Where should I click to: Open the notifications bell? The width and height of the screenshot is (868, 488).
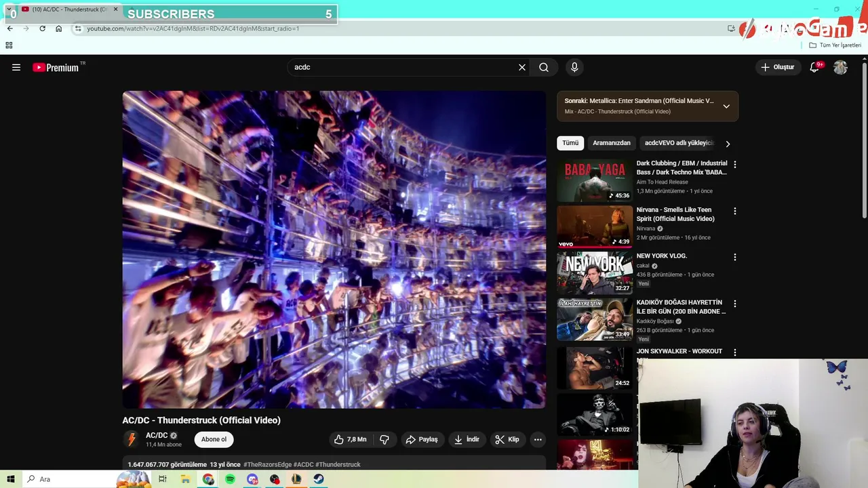[x=814, y=67]
